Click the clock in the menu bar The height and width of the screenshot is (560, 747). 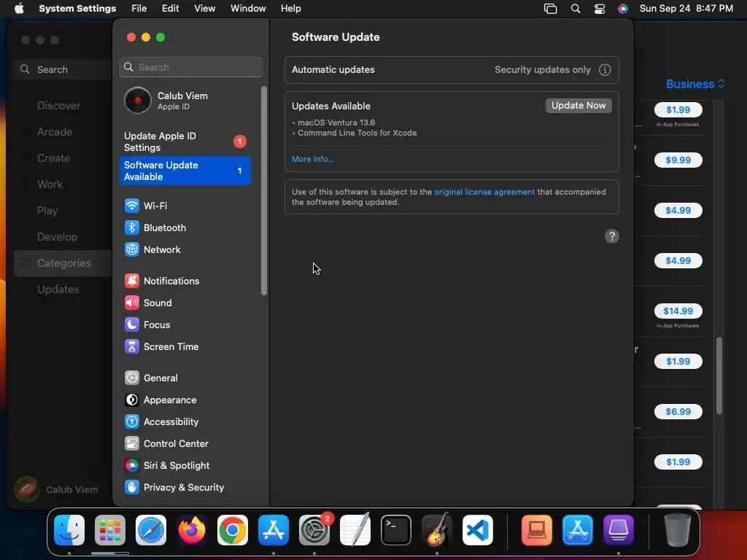(x=686, y=9)
